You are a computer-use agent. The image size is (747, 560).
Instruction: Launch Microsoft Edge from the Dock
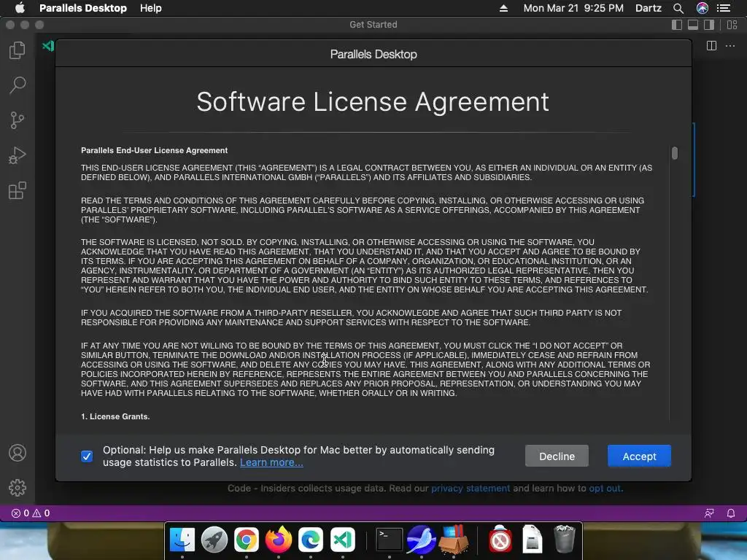tap(311, 540)
